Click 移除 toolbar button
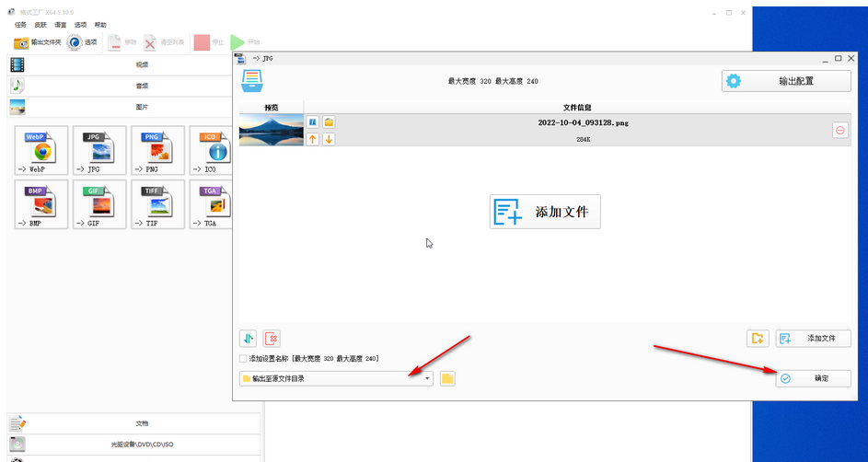This screenshot has width=868, height=462. click(122, 42)
